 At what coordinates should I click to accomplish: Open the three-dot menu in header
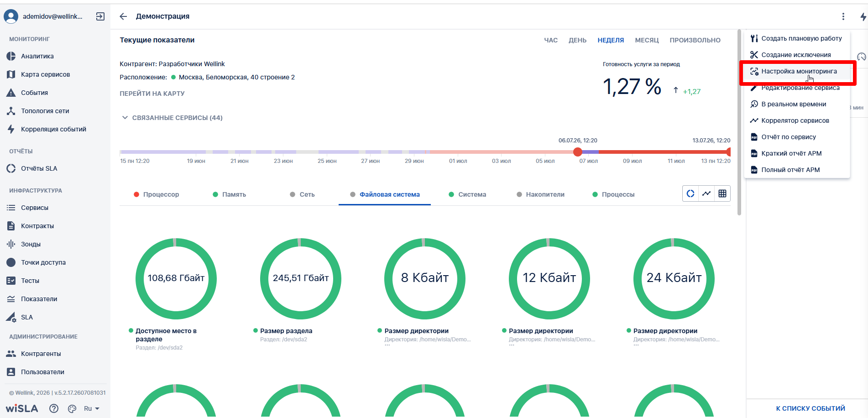click(843, 16)
